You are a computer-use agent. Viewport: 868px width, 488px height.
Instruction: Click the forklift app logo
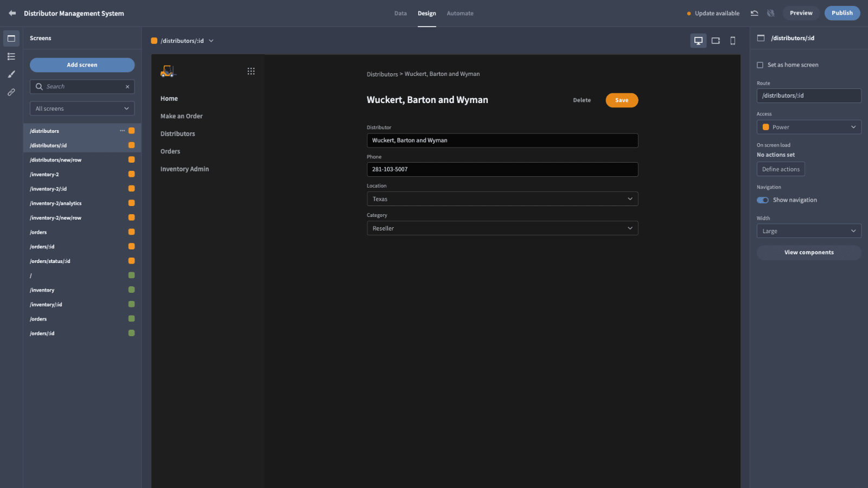point(168,71)
